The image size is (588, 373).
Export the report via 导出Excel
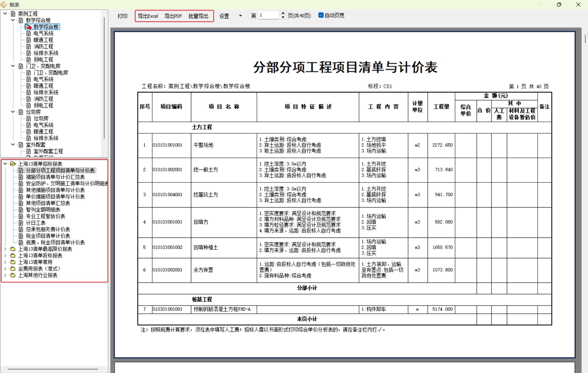pyautogui.click(x=148, y=16)
